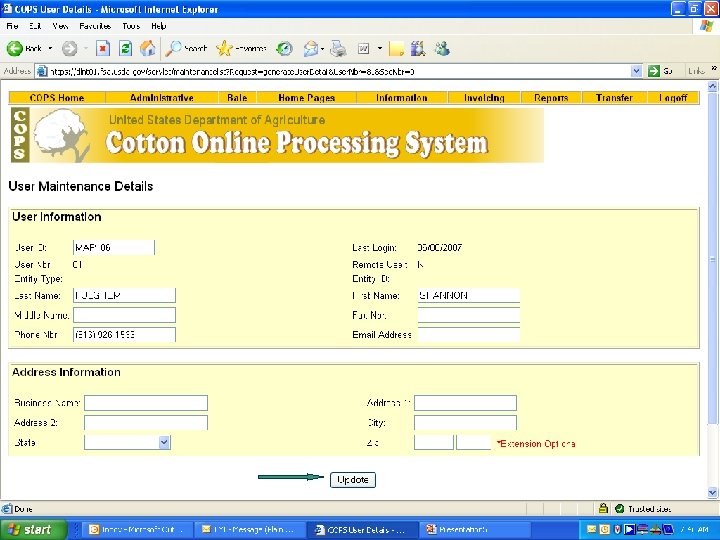Click the page scrollbar down arrow
The height and width of the screenshot is (540, 720).
pyautogui.click(x=712, y=492)
